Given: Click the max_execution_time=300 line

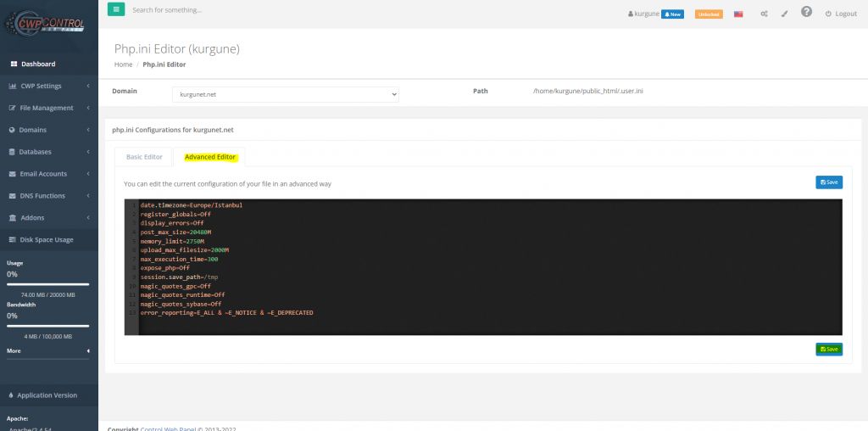Looking at the screenshot, I should pos(179,260).
